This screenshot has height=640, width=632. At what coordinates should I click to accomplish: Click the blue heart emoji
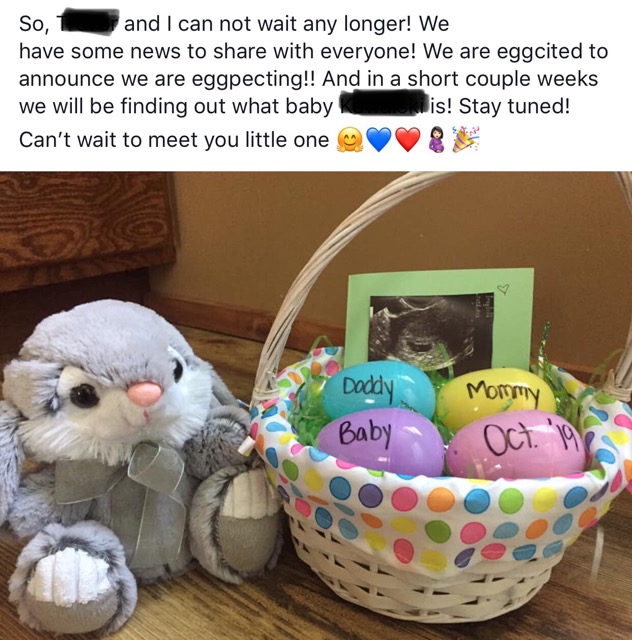point(378,140)
